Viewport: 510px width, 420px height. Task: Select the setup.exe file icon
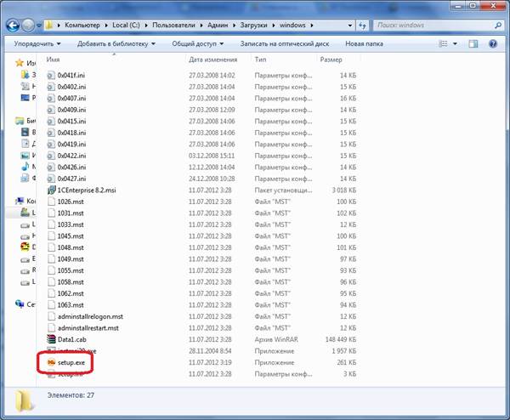pos(53,362)
